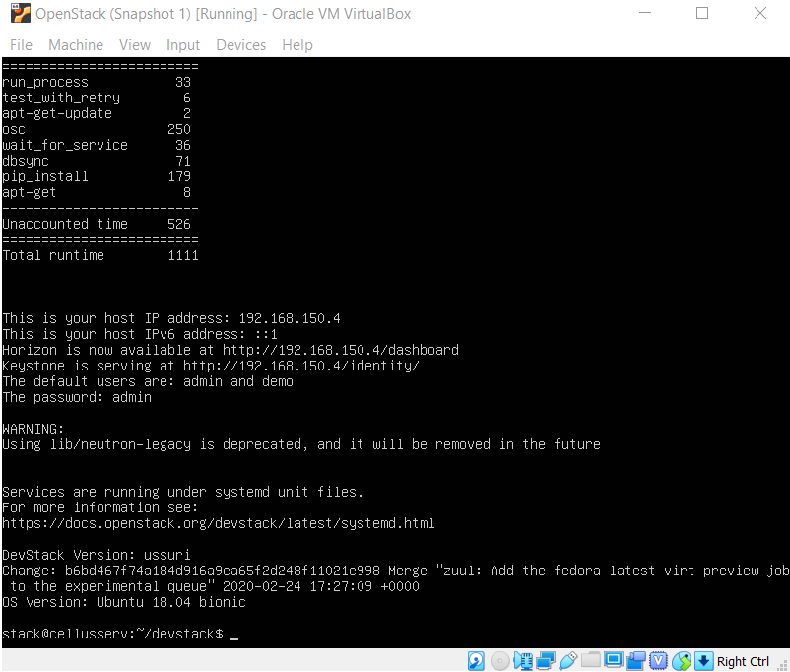Open the Input menu
The width and height of the screenshot is (790, 672).
[183, 45]
